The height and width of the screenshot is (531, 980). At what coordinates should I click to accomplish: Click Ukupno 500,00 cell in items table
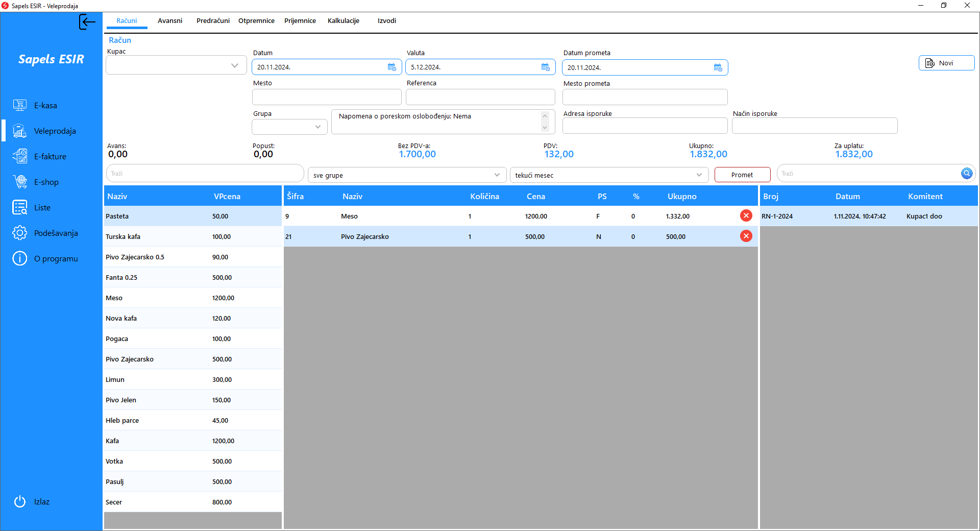675,236
